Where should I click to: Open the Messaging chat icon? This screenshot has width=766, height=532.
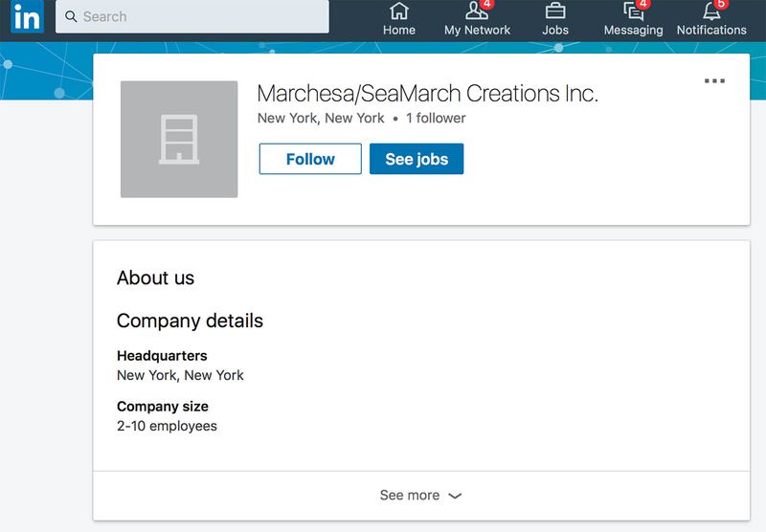coord(633,11)
